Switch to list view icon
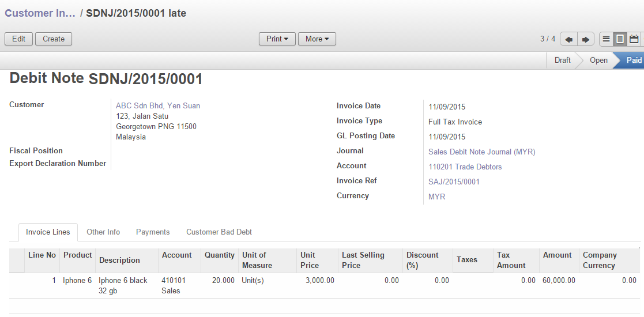This screenshot has width=644, height=317. (606, 39)
